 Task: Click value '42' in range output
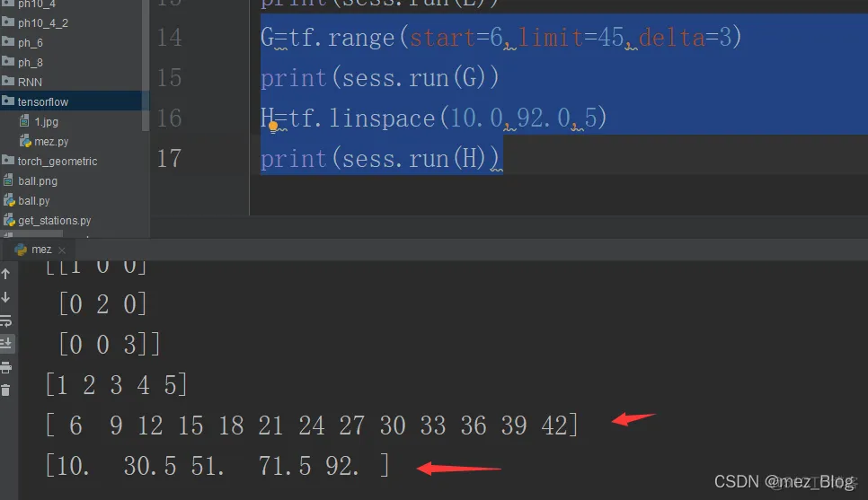point(554,425)
